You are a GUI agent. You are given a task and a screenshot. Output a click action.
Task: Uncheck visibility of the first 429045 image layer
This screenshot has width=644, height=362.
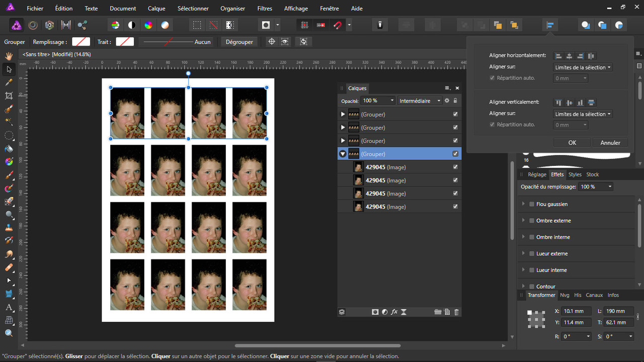[x=455, y=167]
